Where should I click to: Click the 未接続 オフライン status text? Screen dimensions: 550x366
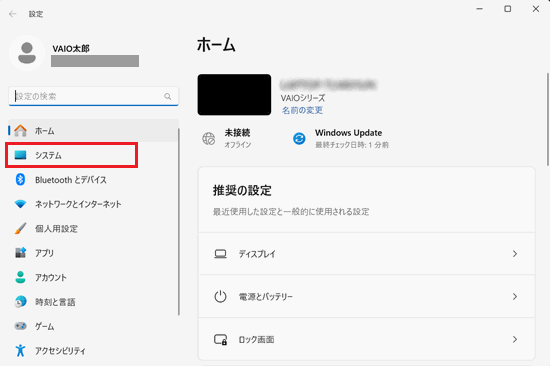click(237, 138)
